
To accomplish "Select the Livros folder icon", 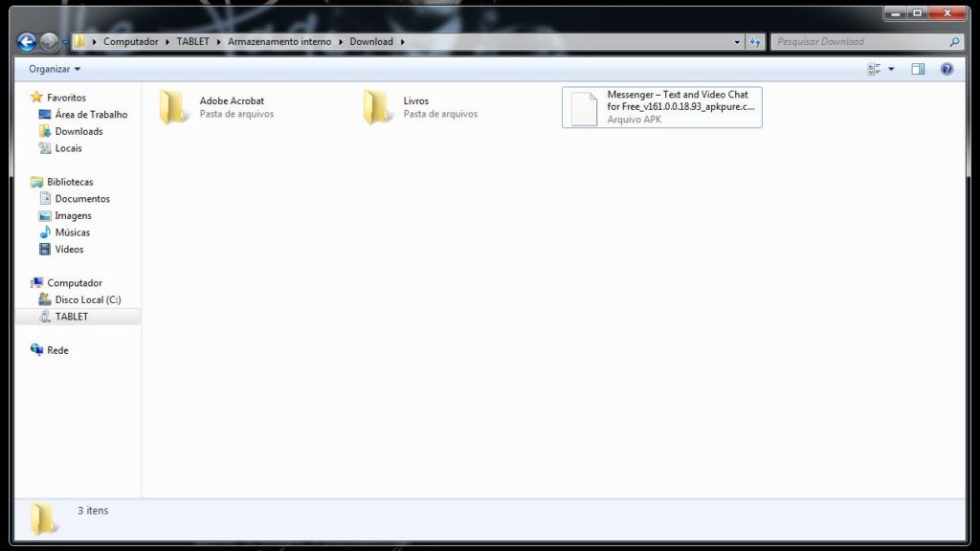I will click(377, 107).
